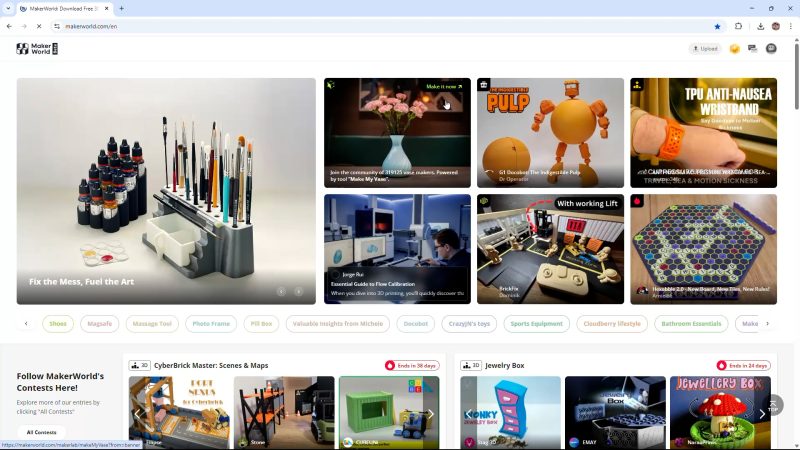This screenshot has width=800, height=450.
Task: Open the user profile avatar in page header
Action: (771, 48)
